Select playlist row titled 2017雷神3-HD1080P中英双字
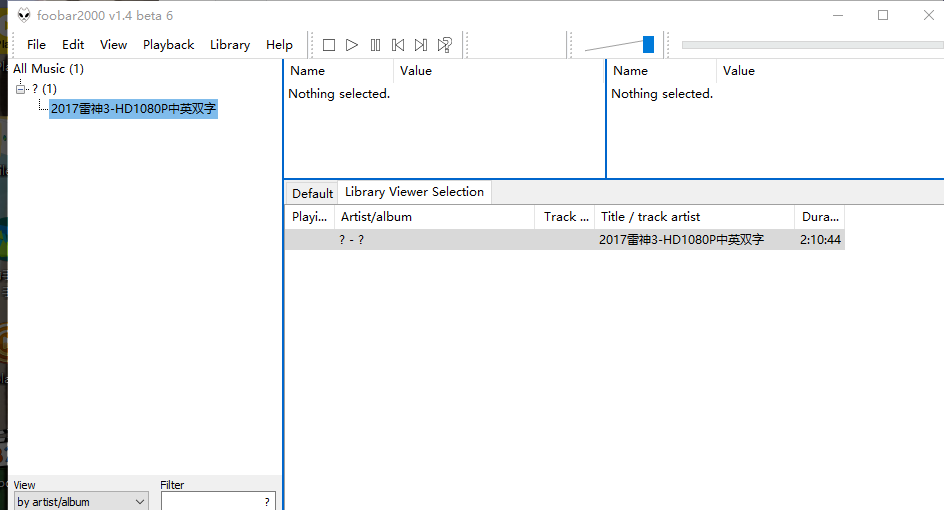 pyautogui.click(x=565, y=240)
